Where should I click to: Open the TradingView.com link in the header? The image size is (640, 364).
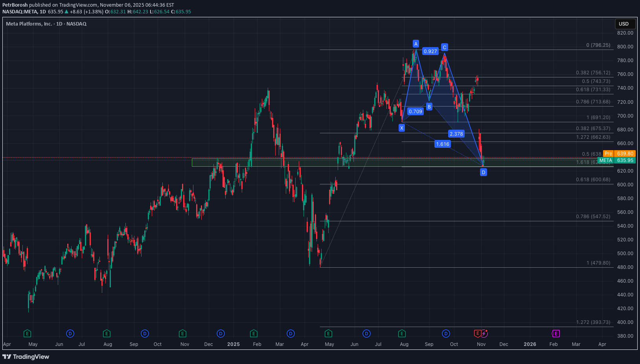pyautogui.click(x=77, y=5)
